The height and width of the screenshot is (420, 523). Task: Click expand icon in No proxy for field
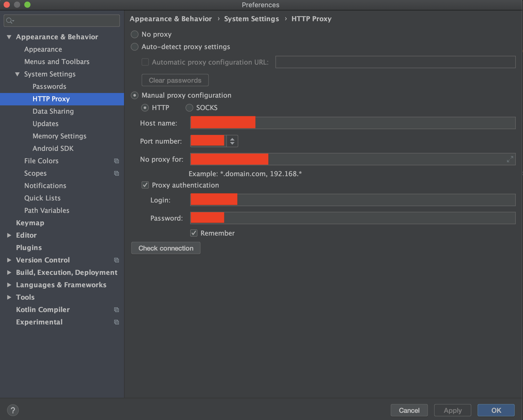(510, 159)
